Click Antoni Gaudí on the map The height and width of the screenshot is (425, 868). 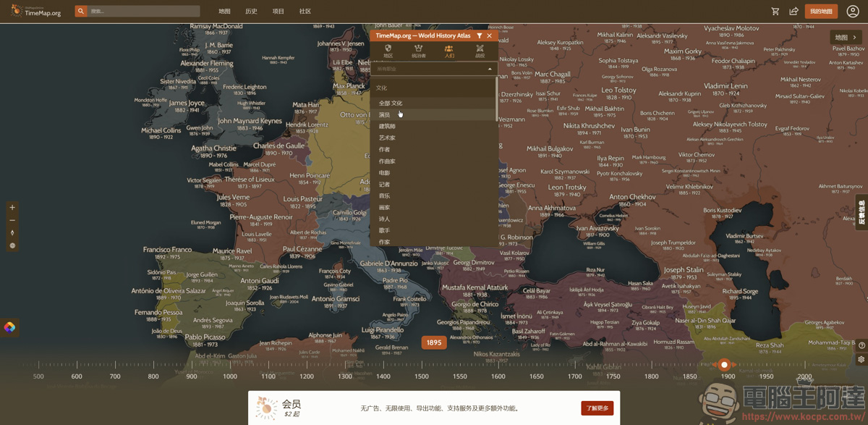[260, 281]
